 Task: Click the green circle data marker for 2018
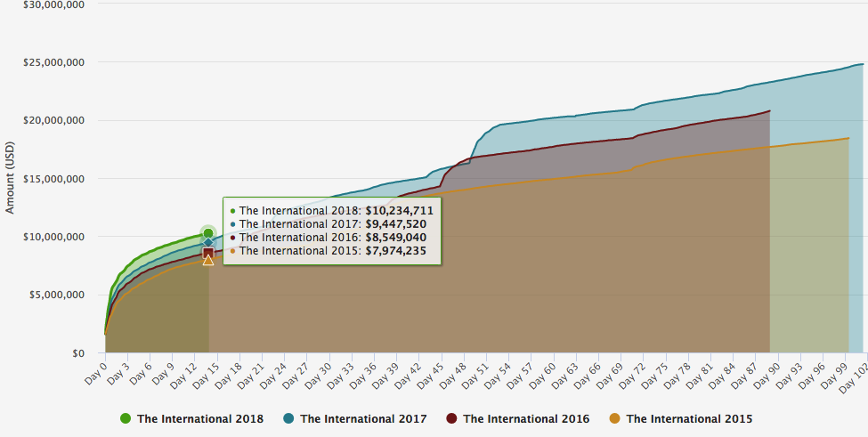tap(208, 233)
